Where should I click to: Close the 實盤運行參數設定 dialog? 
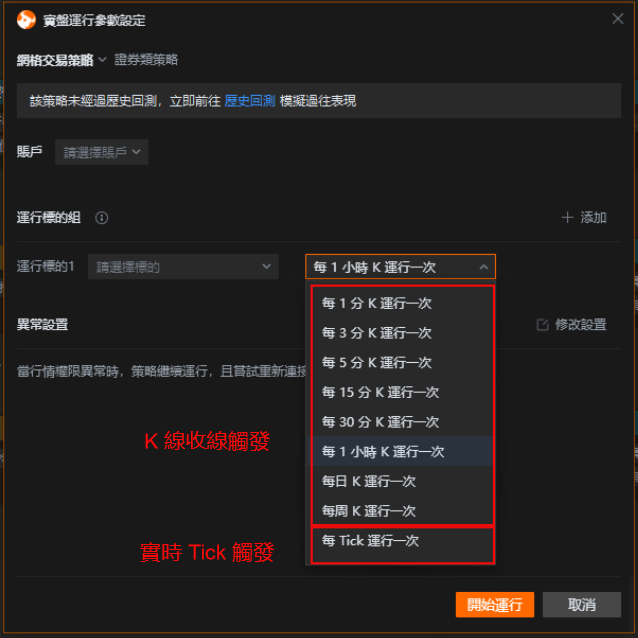[x=618, y=18]
